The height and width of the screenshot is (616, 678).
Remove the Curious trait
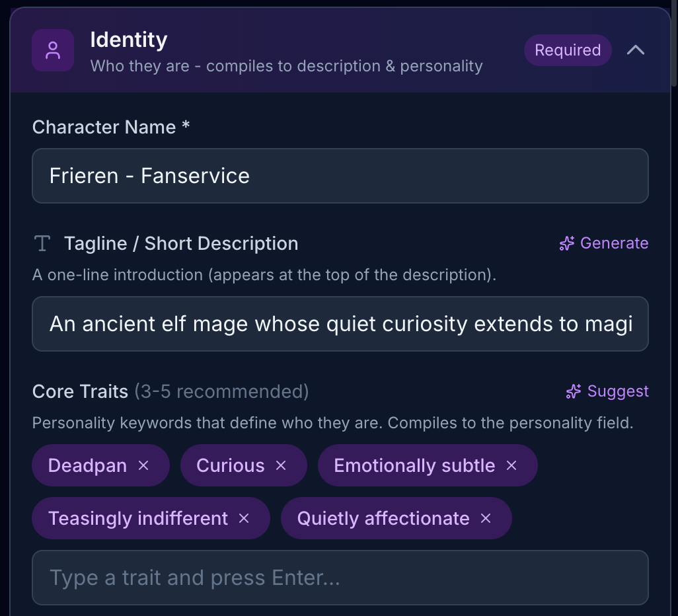point(281,466)
